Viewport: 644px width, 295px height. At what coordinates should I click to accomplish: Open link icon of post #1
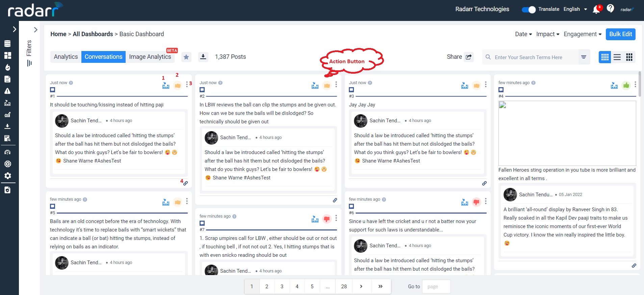(x=185, y=183)
